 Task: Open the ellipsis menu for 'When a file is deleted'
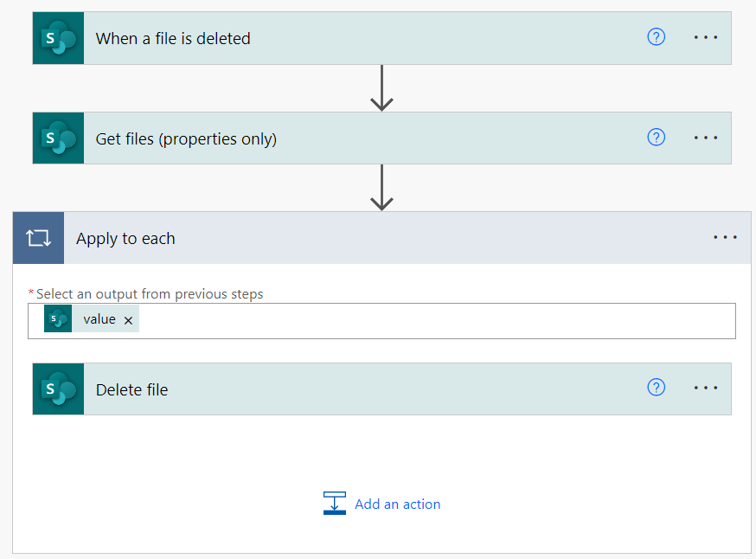point(706,37)
